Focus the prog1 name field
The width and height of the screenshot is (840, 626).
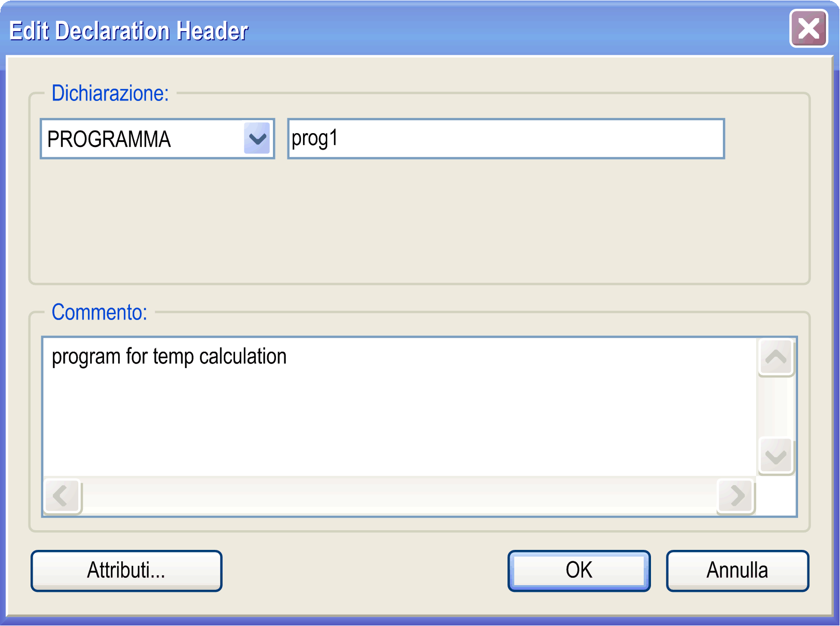pos(506,139)
